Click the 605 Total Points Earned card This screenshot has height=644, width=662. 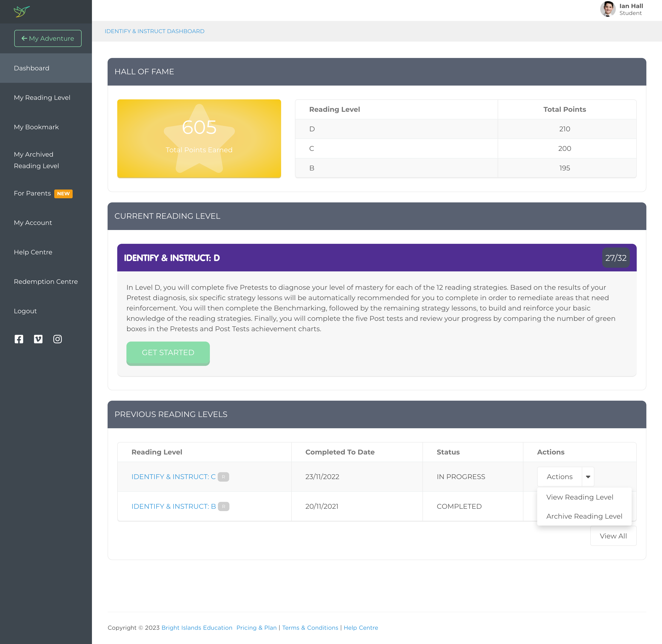(x=199, y=138)
